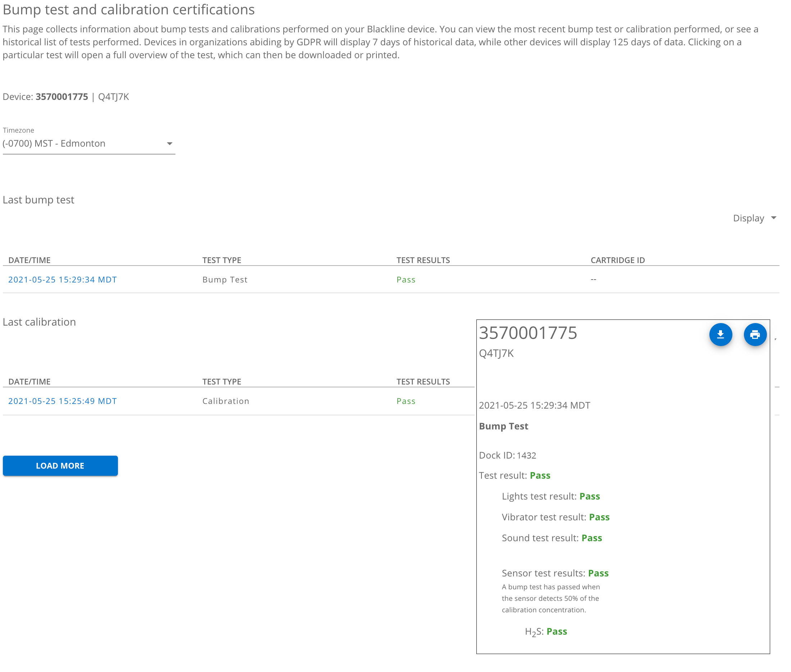This screenshot has height=672, width=791.
Task: Click TEST RESULTS header in bump test table
Action: point(423,260)
